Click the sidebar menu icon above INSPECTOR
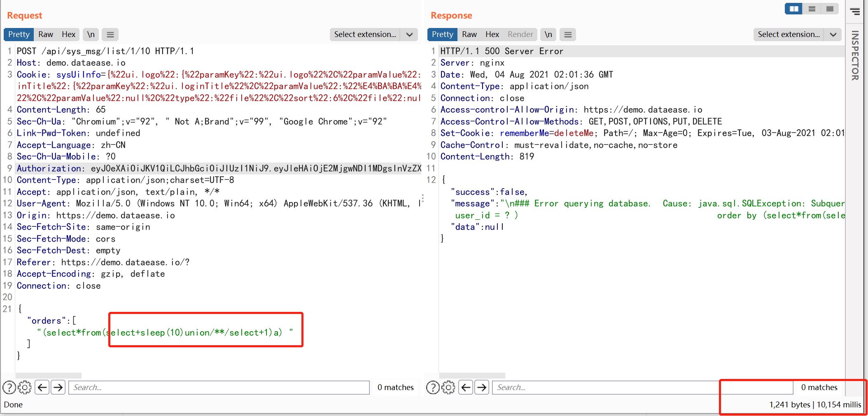This screenshot has height=416, width=868. [x=856, y=11]
